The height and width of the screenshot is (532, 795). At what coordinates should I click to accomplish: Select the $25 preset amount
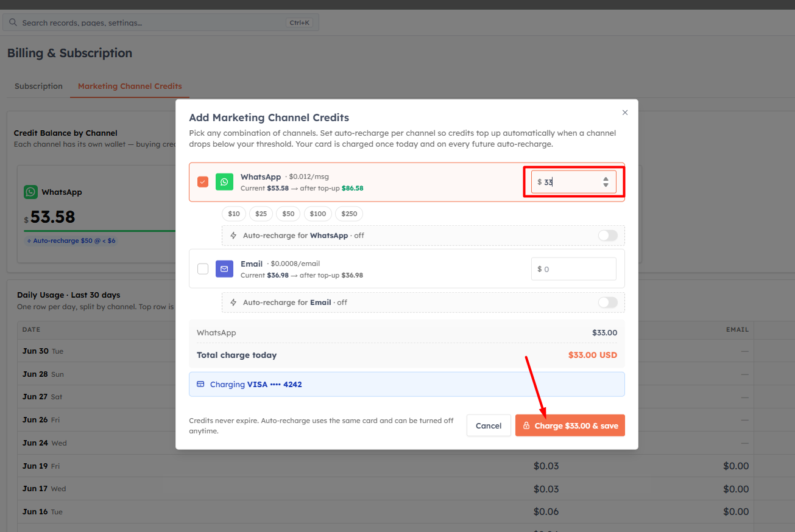coord(261,214)
